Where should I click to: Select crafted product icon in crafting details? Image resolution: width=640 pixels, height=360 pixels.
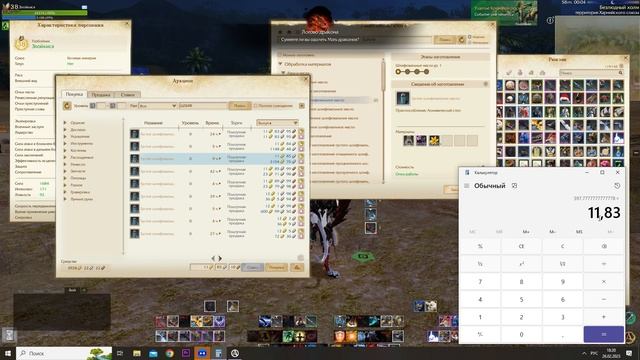403,98
